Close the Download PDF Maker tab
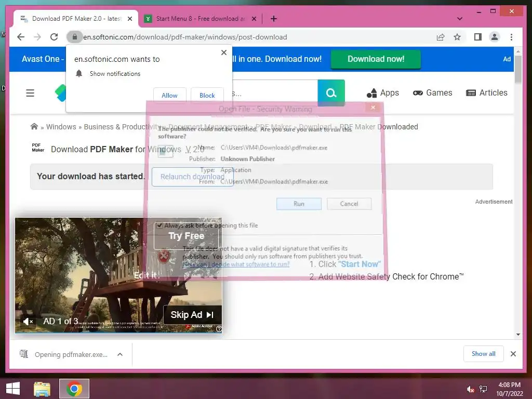 (x=129, y=19)
